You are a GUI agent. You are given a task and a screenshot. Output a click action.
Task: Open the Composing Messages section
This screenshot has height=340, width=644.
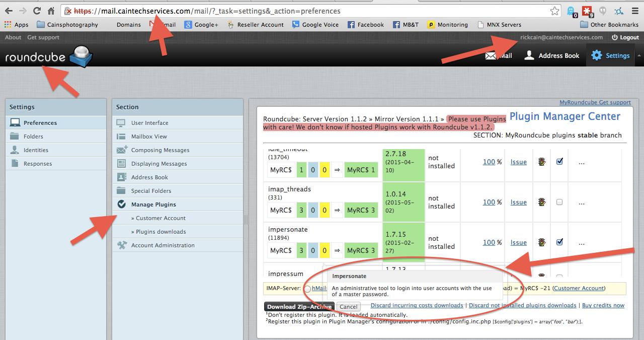pyautogui.click(x=178, y=150)
